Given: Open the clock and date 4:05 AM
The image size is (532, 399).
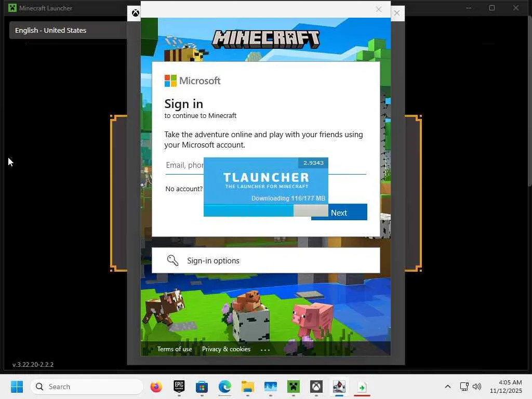Looking at the screenshot, I should pos(506,387).
